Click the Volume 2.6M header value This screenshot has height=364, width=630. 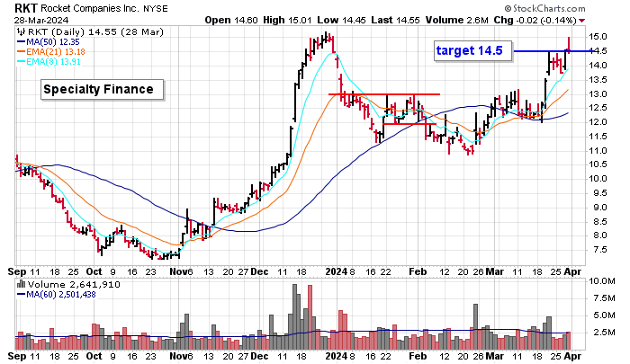coord(457,20)
